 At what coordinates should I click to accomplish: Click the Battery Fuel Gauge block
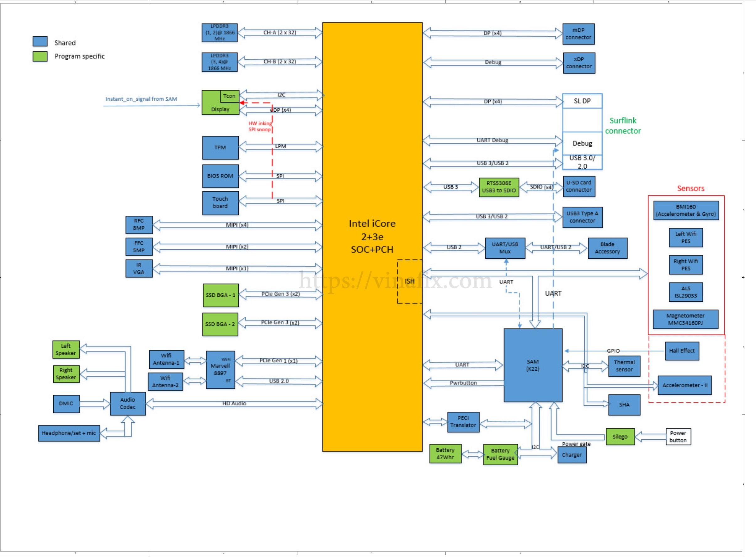click(500, 454)
